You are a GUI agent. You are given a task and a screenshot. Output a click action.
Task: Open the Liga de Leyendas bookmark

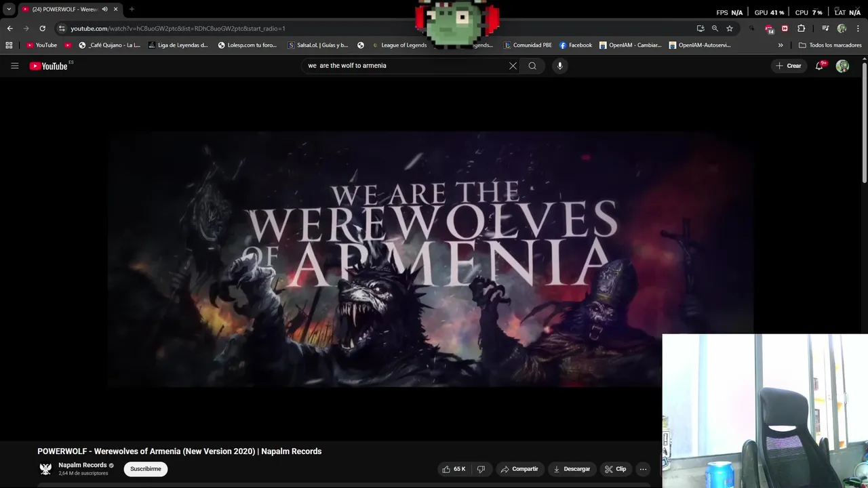(178, 45)
